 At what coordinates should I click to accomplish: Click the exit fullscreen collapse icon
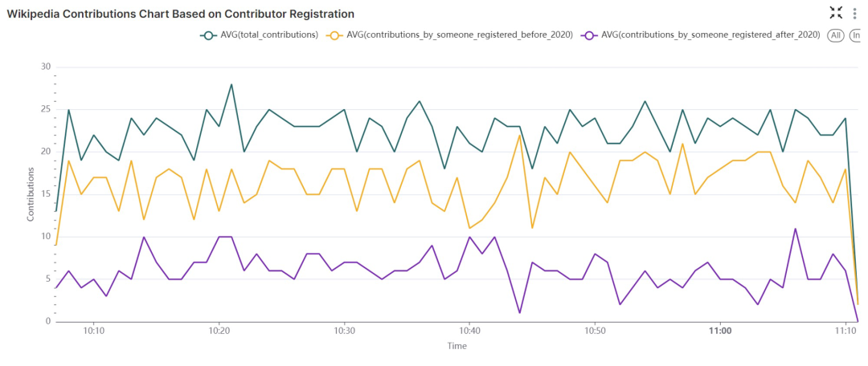[836, 12]
